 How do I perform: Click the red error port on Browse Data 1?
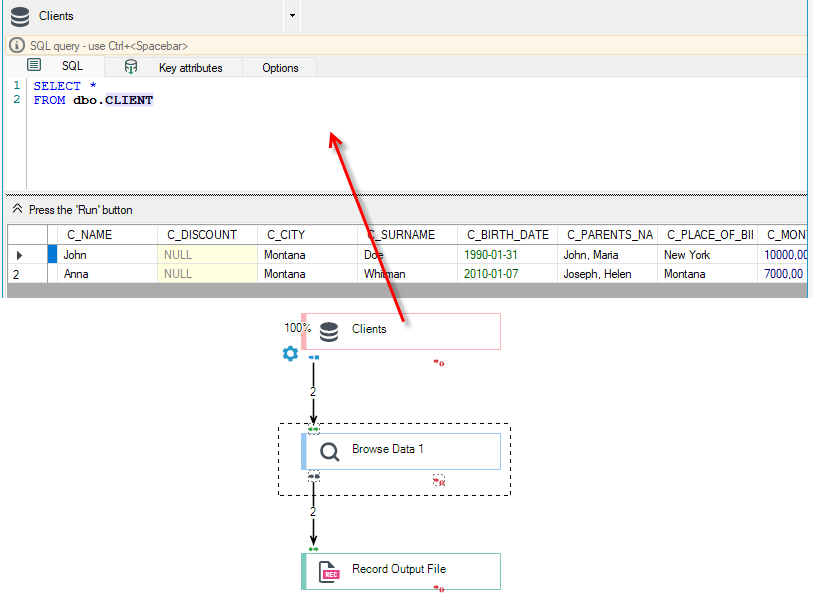[x=439, y=481]
